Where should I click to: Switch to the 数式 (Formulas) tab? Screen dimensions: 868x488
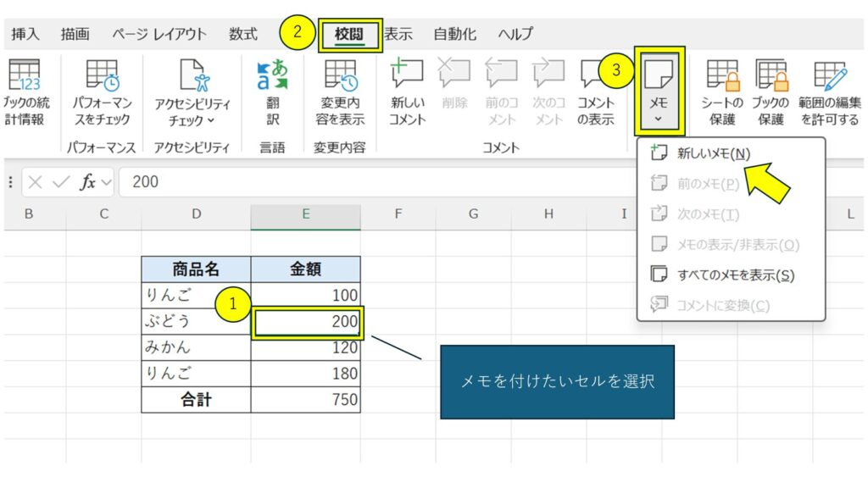coord(242,35)
